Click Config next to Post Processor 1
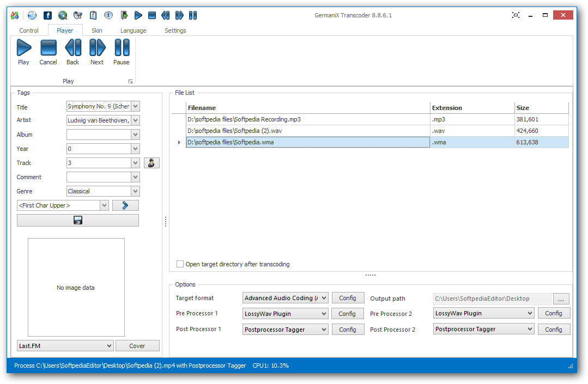 tap(348, 330)
